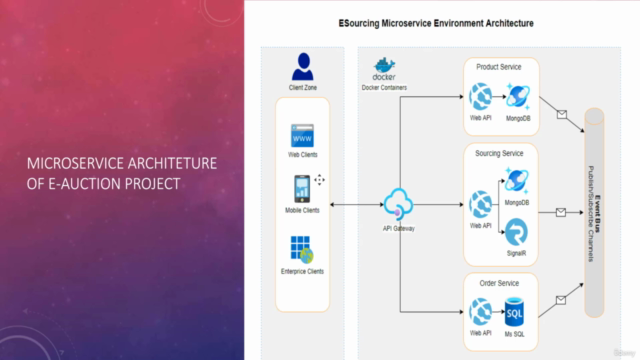Click the Web Clients label
640x360 pixels.
tap(302, 155)
